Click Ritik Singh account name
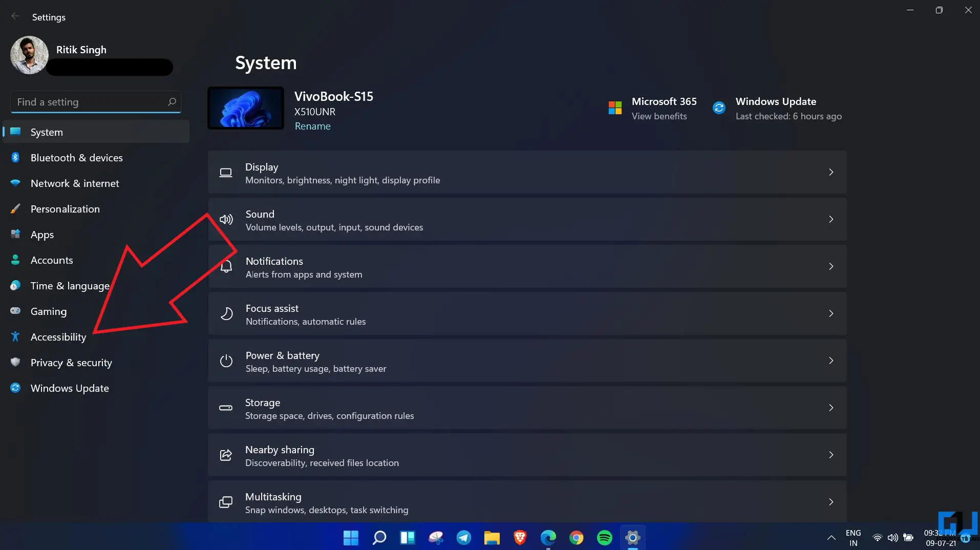The height and width of the screenshot is (550, 980). 81,50
